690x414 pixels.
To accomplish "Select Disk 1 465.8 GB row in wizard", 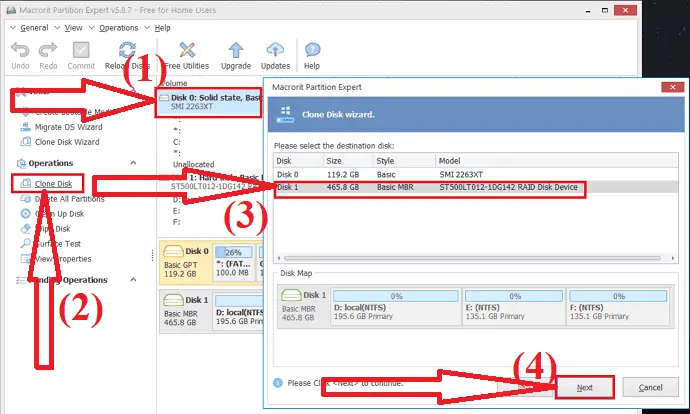I will pyautogui.click(x=475, y=187).
